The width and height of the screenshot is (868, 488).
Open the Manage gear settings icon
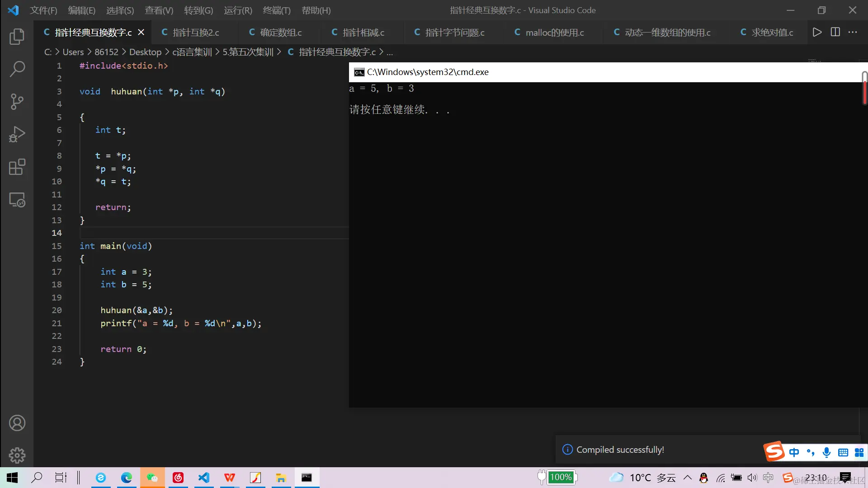(x=17, y=455)
